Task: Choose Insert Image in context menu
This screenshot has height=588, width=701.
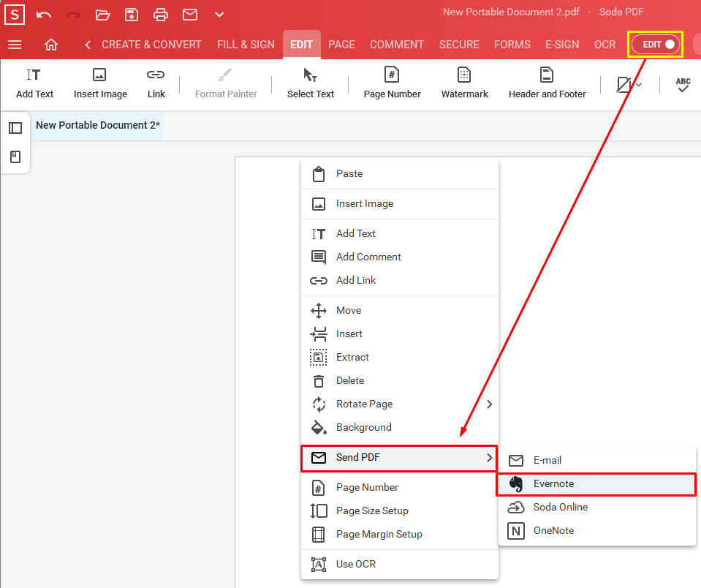Action: click(400, 204)
